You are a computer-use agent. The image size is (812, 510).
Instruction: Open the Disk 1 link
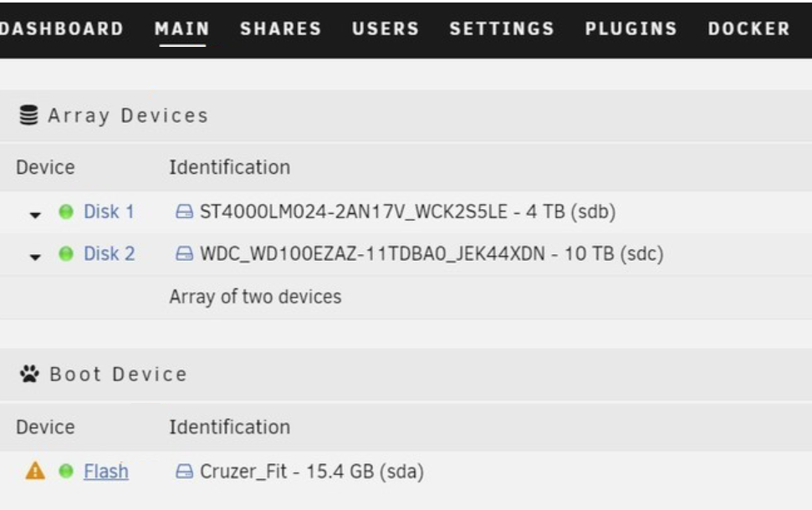tap(109, 212)
